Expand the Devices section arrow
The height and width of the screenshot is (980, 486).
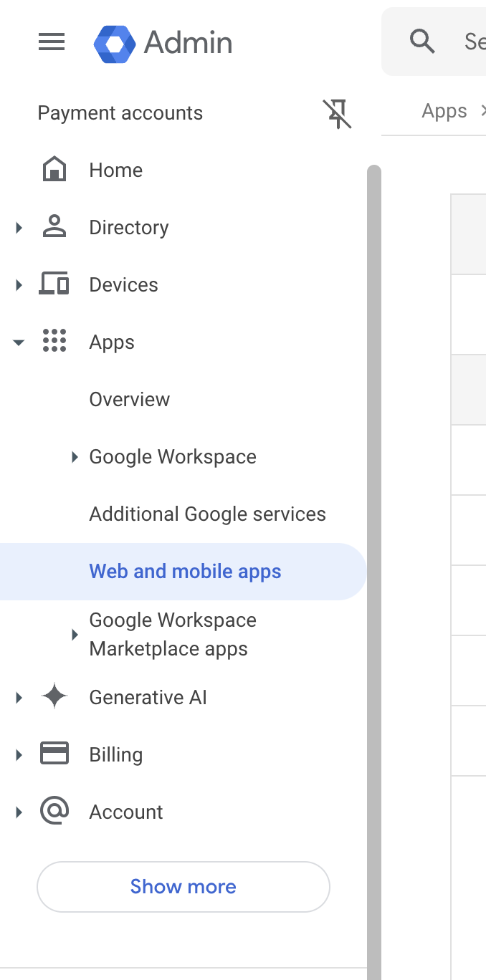tap(19, 285)
